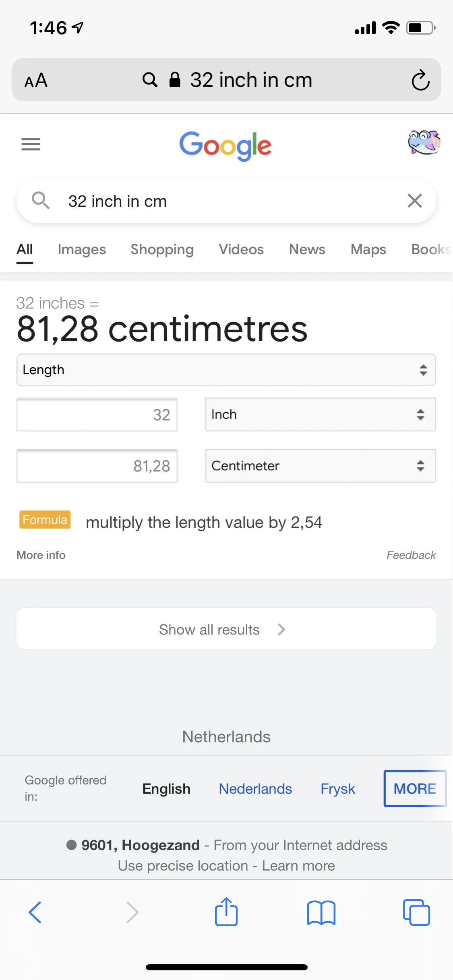453x980 pixels.
Task: Clear the search box with X
Action: click(414, 200)
